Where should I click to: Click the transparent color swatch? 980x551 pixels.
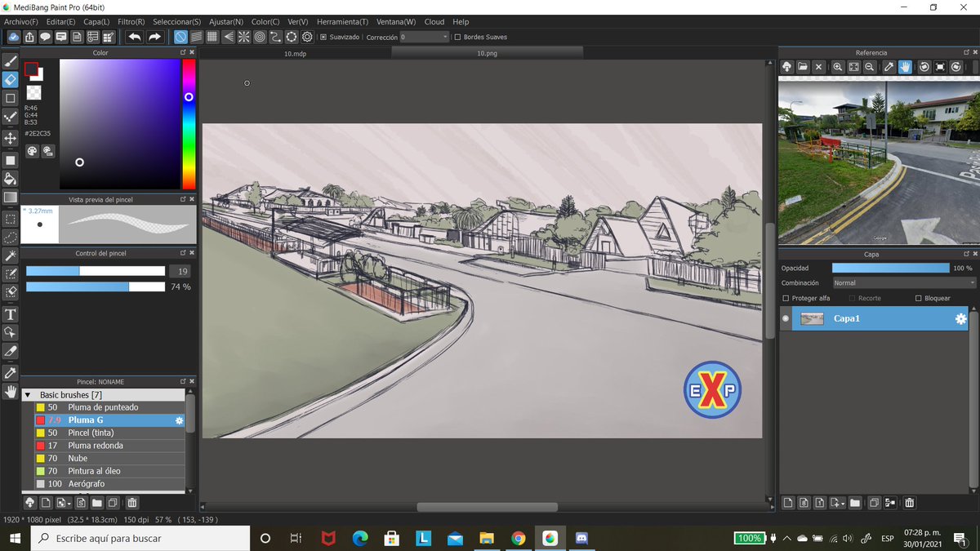tap(33, 92)
